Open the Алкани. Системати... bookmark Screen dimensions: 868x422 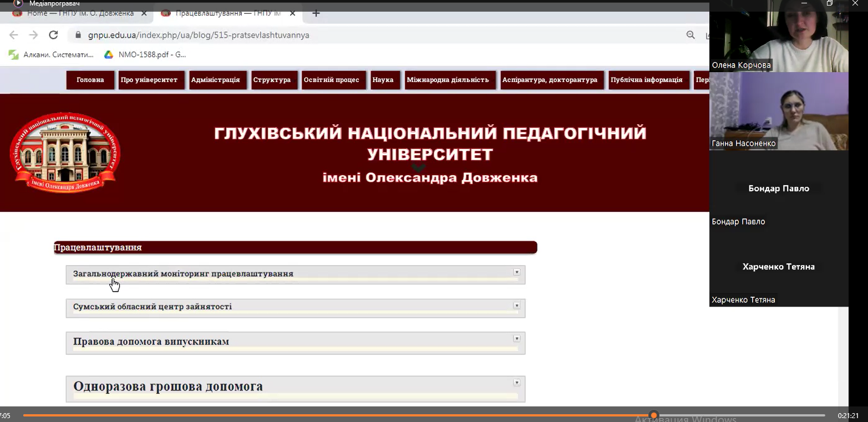[52, 54]
